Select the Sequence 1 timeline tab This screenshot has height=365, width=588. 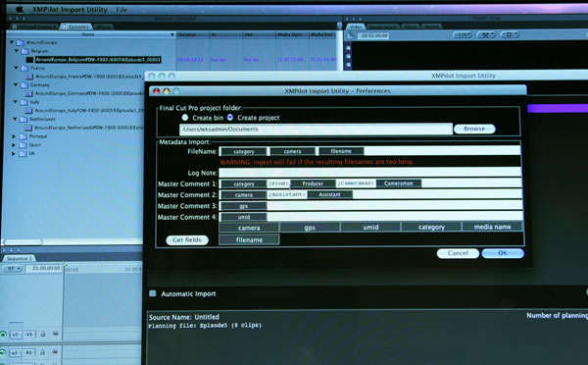(x=20, y=258)
